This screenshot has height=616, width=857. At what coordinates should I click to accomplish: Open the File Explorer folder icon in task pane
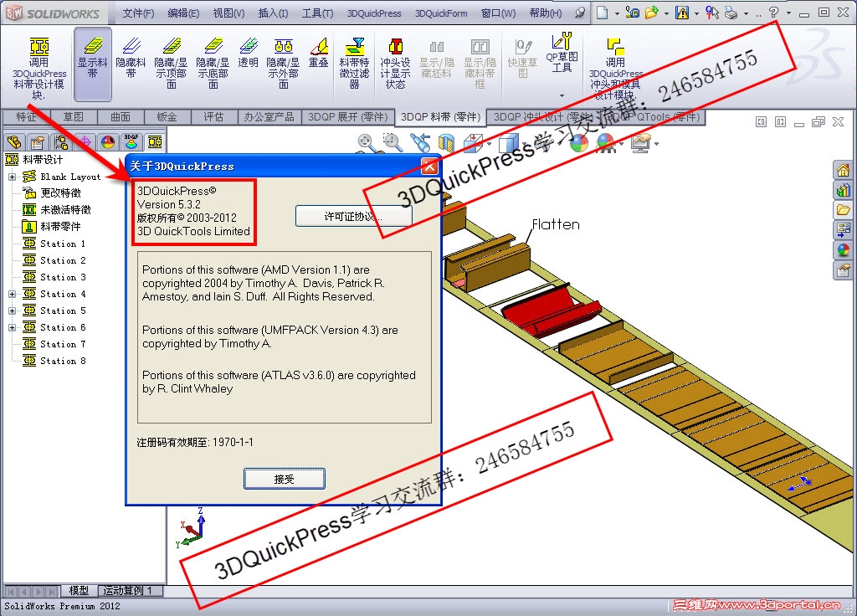[843, 210]
